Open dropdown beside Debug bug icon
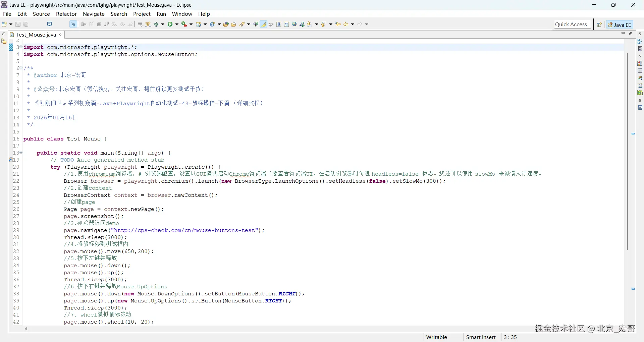Screen dimensions: 644x342 [x=163, y=24]
